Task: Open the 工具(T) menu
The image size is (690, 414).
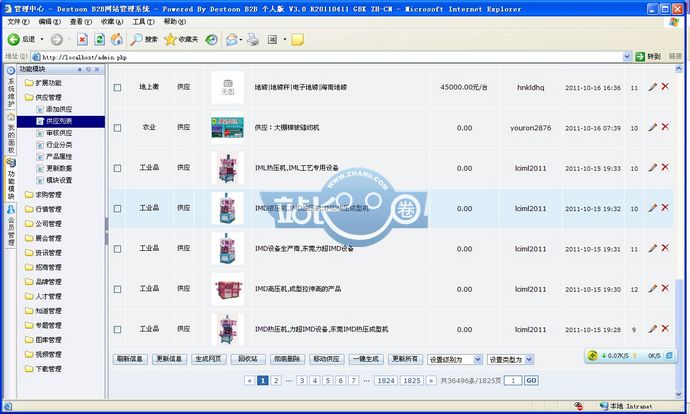Action: [x=143, y=21]
